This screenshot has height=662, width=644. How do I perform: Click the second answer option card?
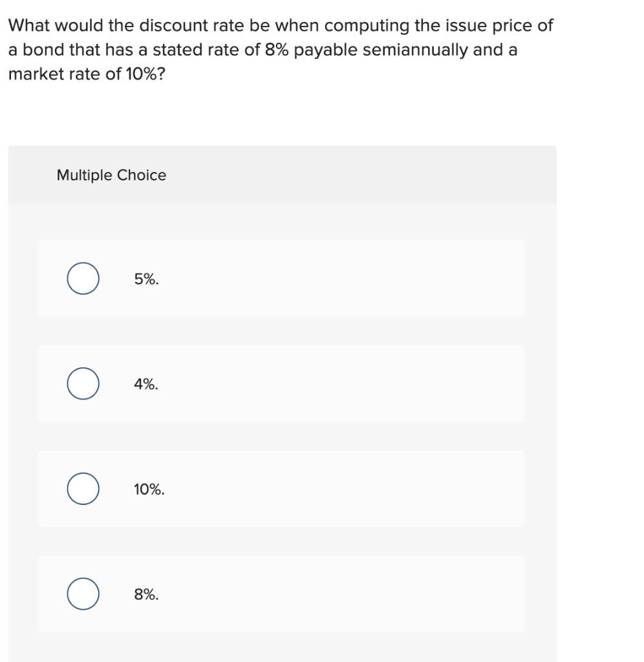[281, 383]
